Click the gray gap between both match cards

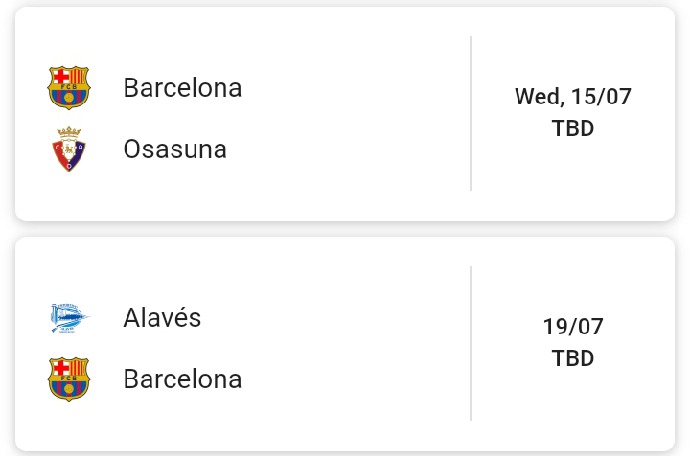[345, 229]
